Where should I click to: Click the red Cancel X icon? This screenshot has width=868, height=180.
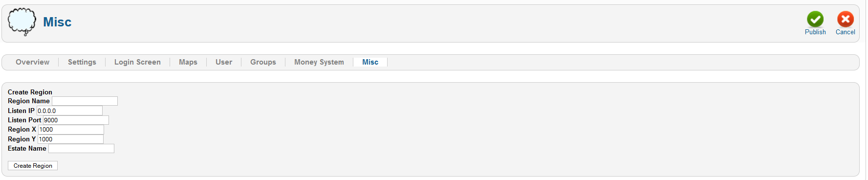[846, 19]
